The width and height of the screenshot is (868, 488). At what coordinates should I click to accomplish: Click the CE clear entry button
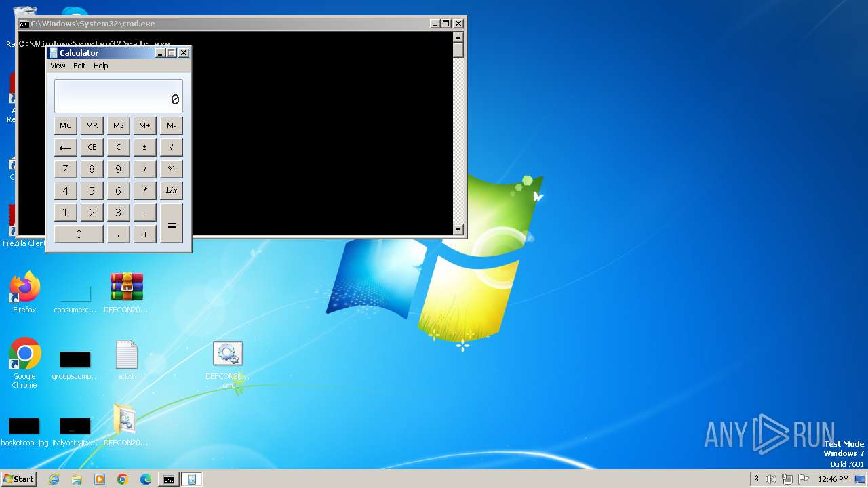[92, 147]
